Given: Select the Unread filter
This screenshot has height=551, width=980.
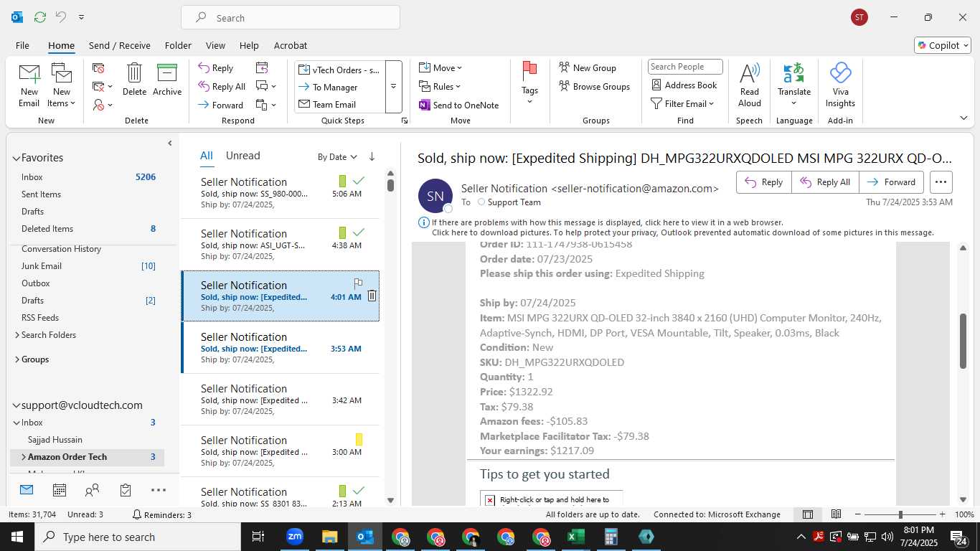Looking at the screenshot, I should 242,155.
